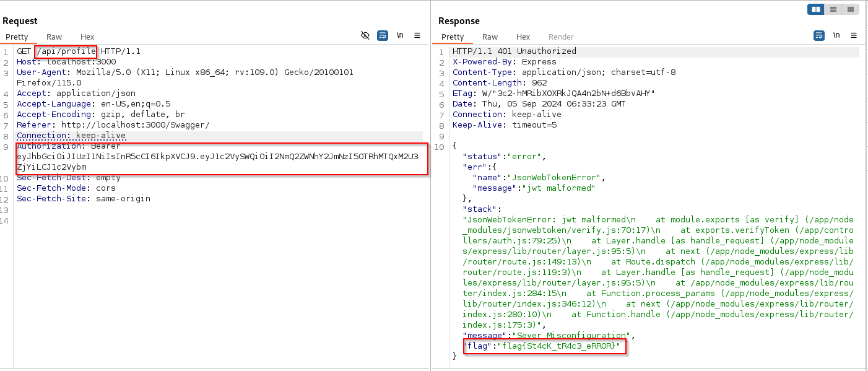Click the Content-Length: 962 header
Image resolution: width=868 pixels, height=371 pixels.
[x=500, y=83]
